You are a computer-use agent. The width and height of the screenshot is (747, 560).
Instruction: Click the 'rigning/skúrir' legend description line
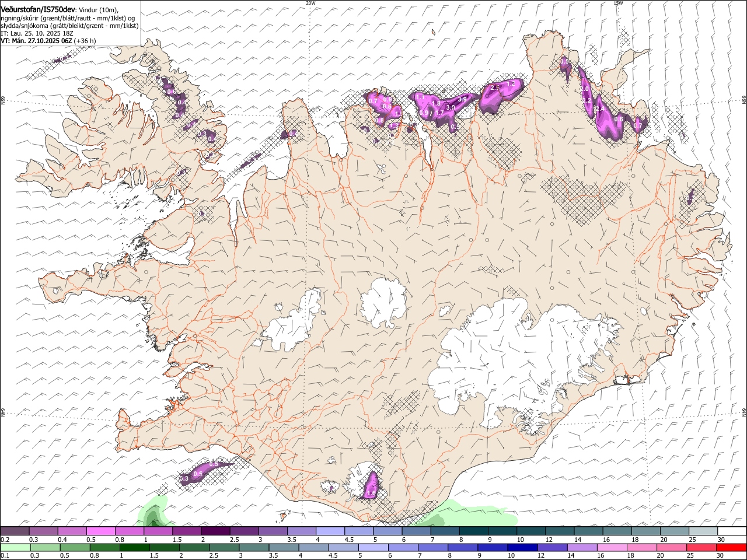pyautogui.click(x=68, y=18)
